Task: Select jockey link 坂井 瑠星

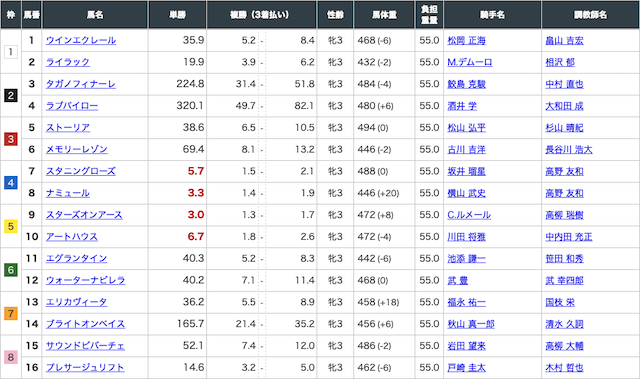Action: click(467, 171)
